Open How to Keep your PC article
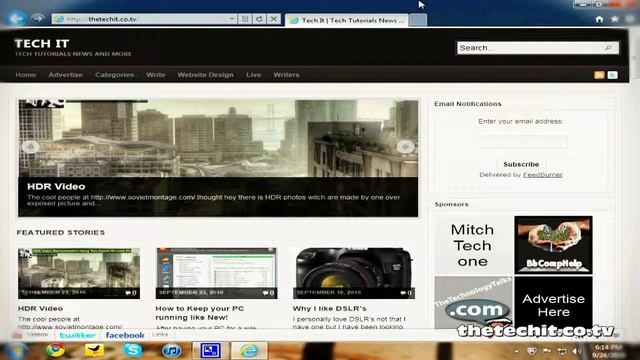 [200, 313]
